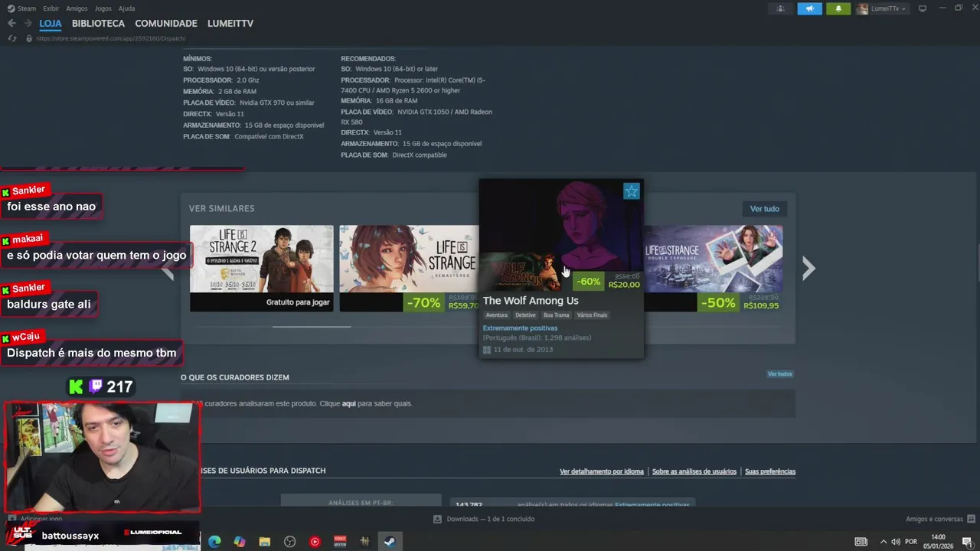The height and width of the screenshot is (551, 980).
Task: Click Extremamente positivas review summary in popup
Action: (520, 328)
